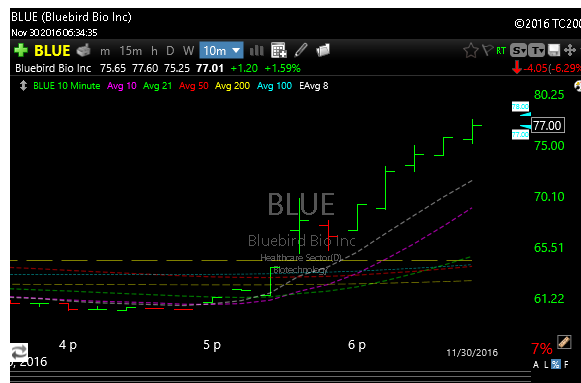Screen dimensions: 581x383
Task: Click the green plus add-indicator icon
Action: pyautogui.click(x=21, y=50)
